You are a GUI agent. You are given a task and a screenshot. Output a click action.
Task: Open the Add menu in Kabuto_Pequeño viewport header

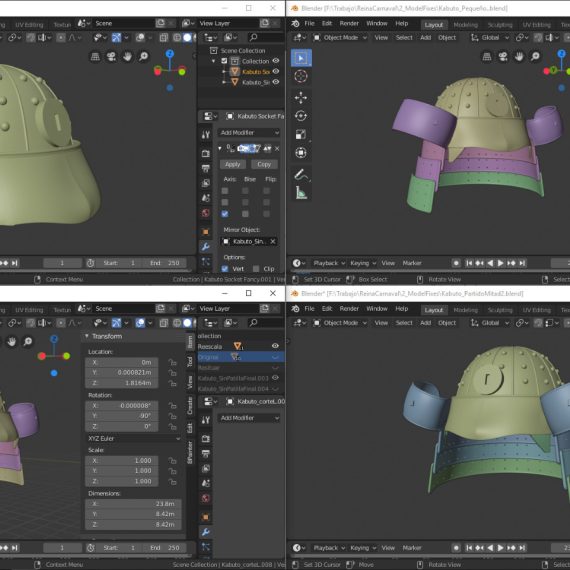[425, 37]
